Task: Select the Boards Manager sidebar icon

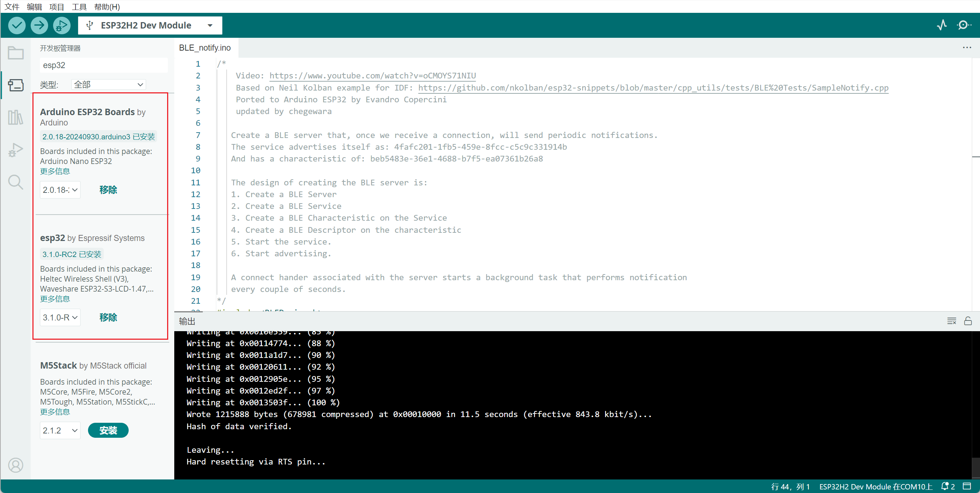Action: tap(16, 85)
